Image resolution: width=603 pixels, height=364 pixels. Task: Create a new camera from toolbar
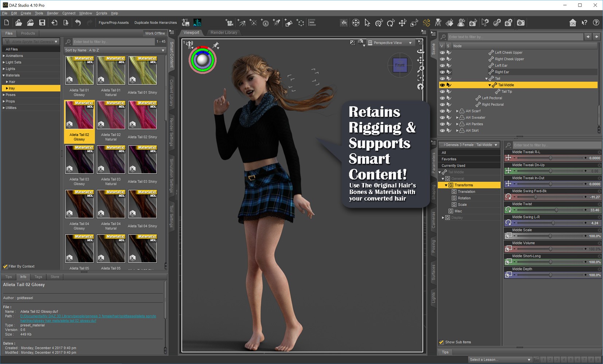[x=229, y=23]
